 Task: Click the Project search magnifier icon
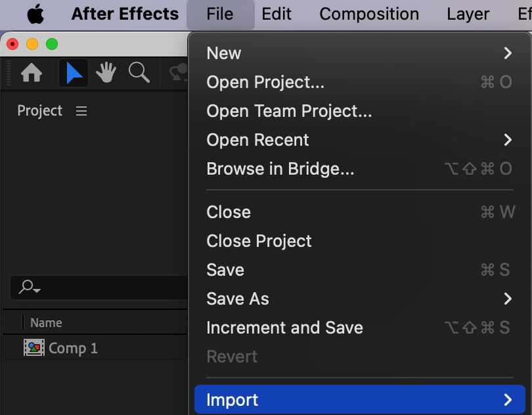pos(30,287)
